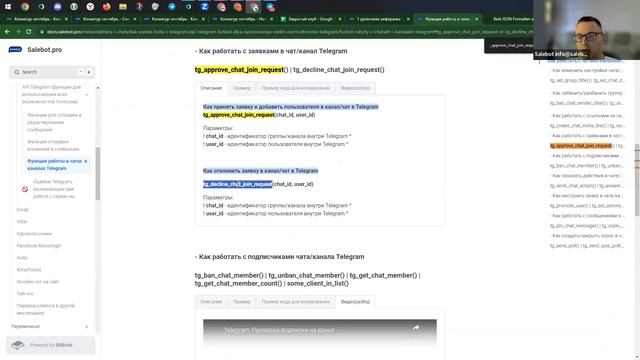Go back to the previous page
The width and height of the screenshot is (640, 360).
point(7,31)
